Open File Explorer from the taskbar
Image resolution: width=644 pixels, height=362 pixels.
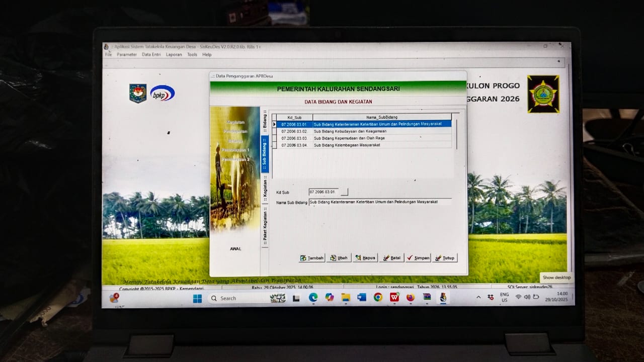(x=346, y=298)
